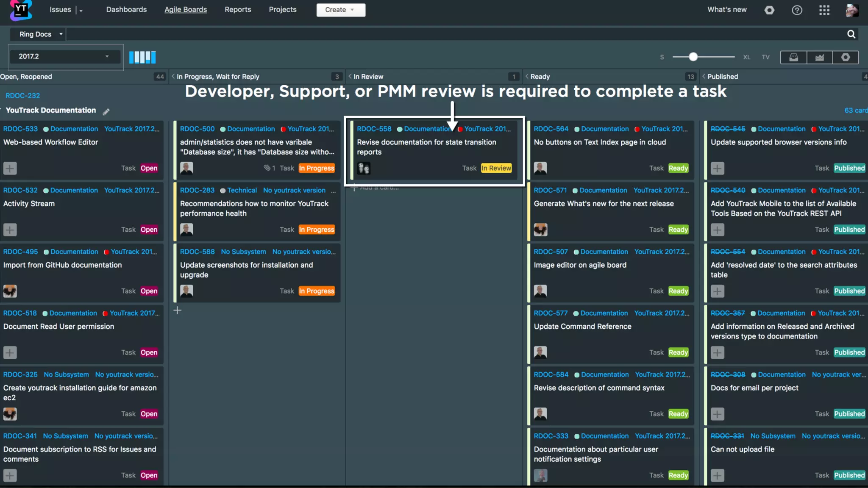Screen dimensions: 868x488
Task: Click the search magnifier icon
Action: pos(851,34)
